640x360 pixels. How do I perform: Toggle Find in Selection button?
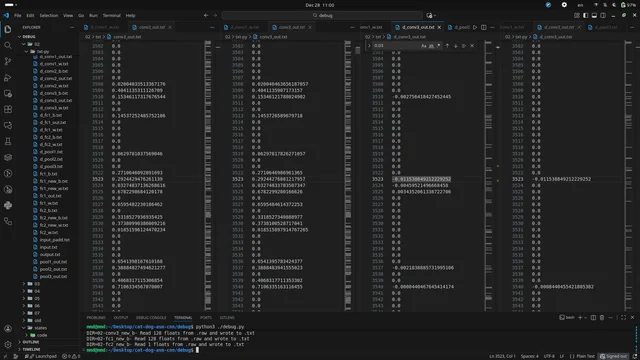coord(464,46)
